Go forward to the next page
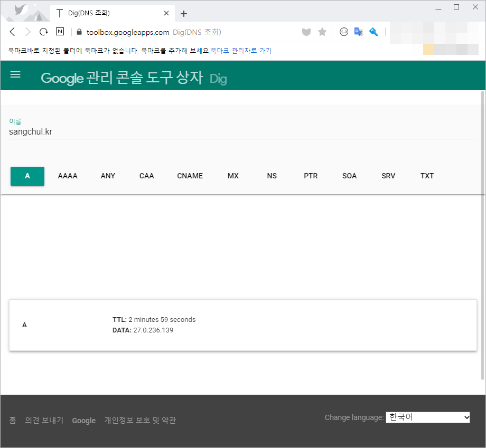The image size is (486, 448). (28, 32)
